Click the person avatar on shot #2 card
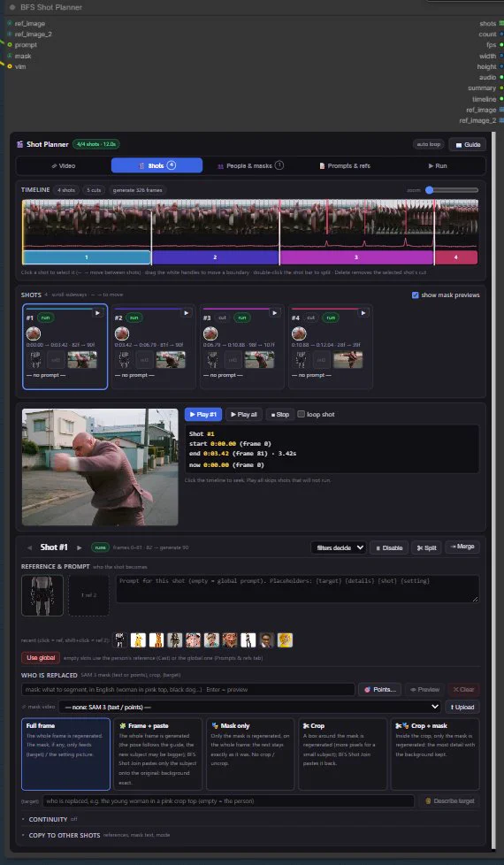Screen dimensions: 504x865 click(x=122, y=333)
